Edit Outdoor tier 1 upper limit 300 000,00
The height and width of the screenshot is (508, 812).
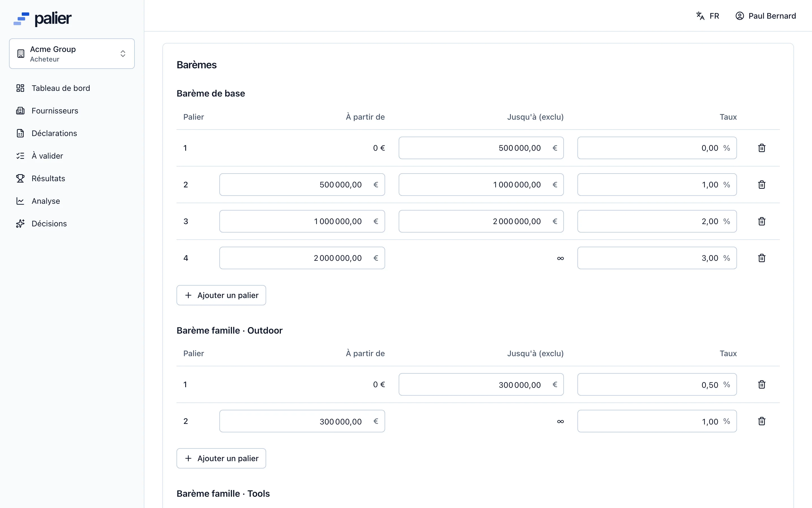click(481, 384)
